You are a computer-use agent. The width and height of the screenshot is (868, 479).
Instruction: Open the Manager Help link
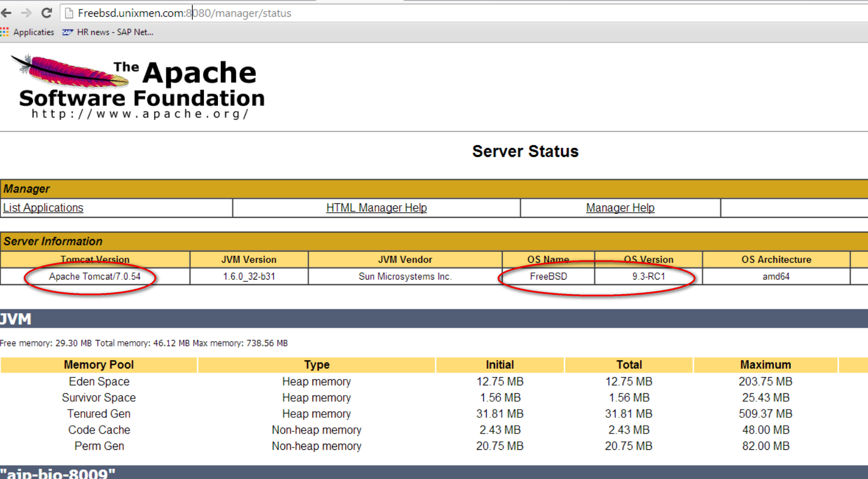[x=620, y=208]
